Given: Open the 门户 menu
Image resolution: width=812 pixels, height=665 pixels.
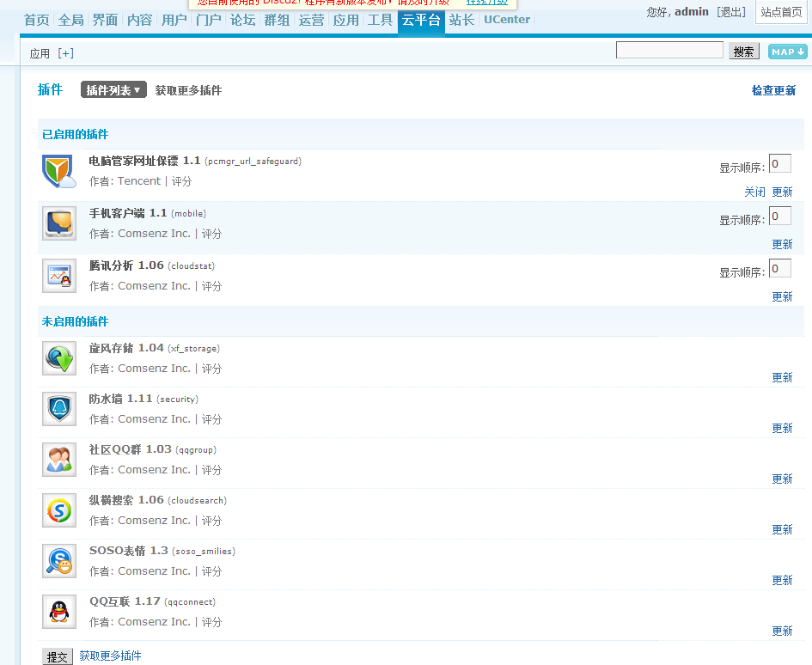Looking at the screenshot, I should click(208, 20).
